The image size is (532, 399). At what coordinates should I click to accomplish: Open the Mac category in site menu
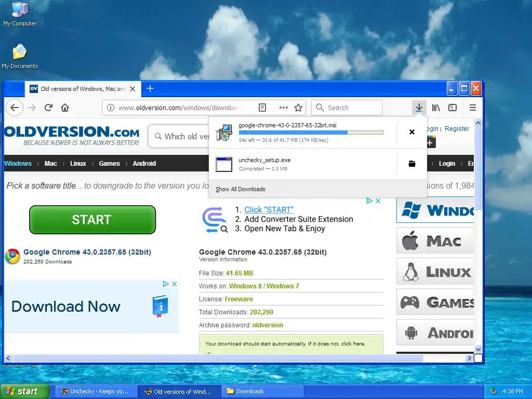pos(50,164)
